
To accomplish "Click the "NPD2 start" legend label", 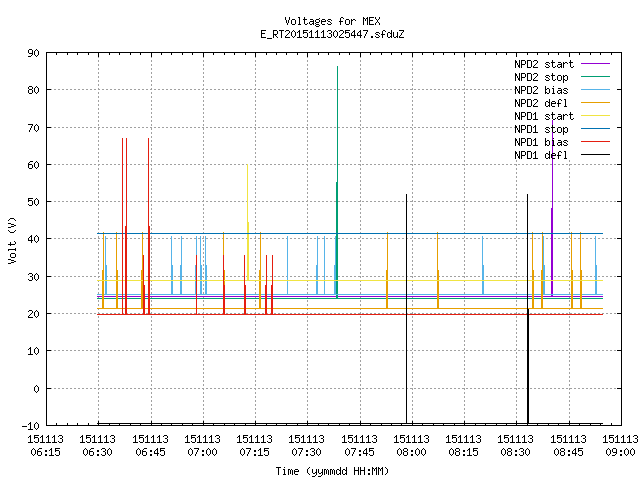I will click(x=544, y=64).
